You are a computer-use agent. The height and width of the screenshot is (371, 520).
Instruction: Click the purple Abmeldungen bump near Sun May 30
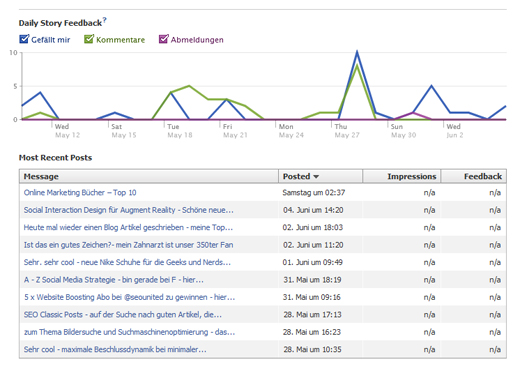[413, 113]
